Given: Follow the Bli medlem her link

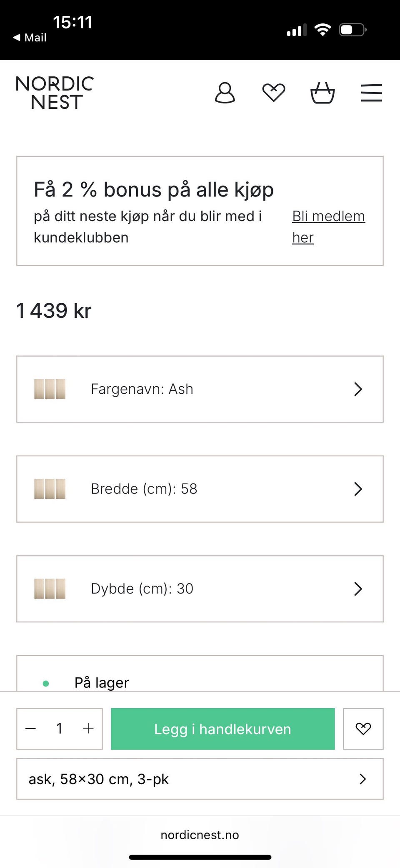Looking at the screenshot, I should (x=328, y=227).
